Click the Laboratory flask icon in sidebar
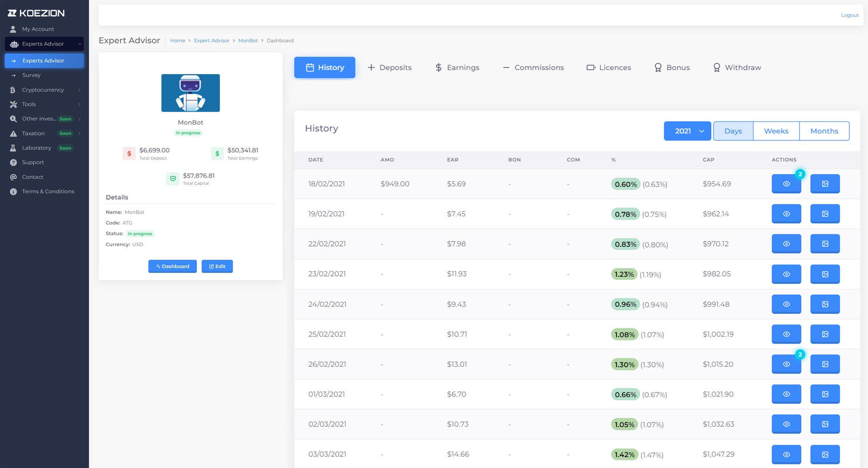This screenshot has width=868, height=468. [x=13, y=148]
